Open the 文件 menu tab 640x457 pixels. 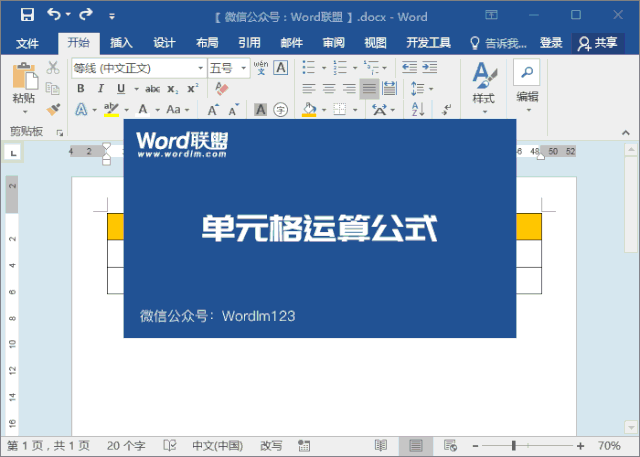click(27, 43)
